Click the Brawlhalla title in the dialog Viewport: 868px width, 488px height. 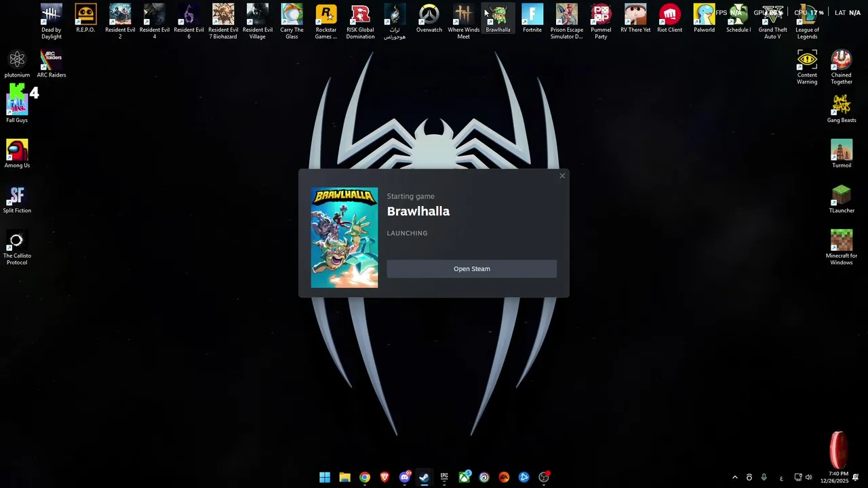(418, 211)
